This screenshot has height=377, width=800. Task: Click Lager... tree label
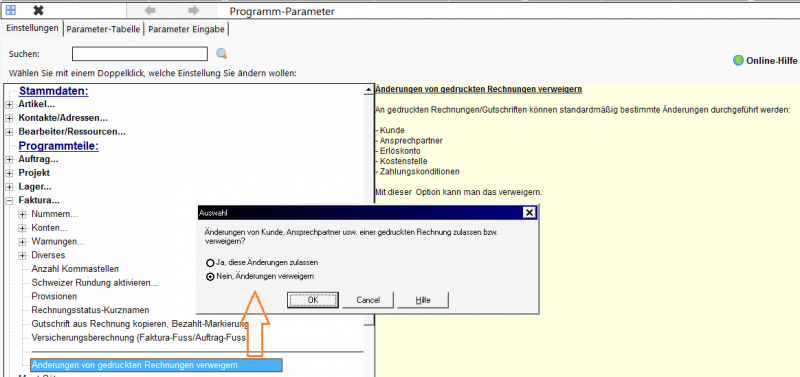35,187
